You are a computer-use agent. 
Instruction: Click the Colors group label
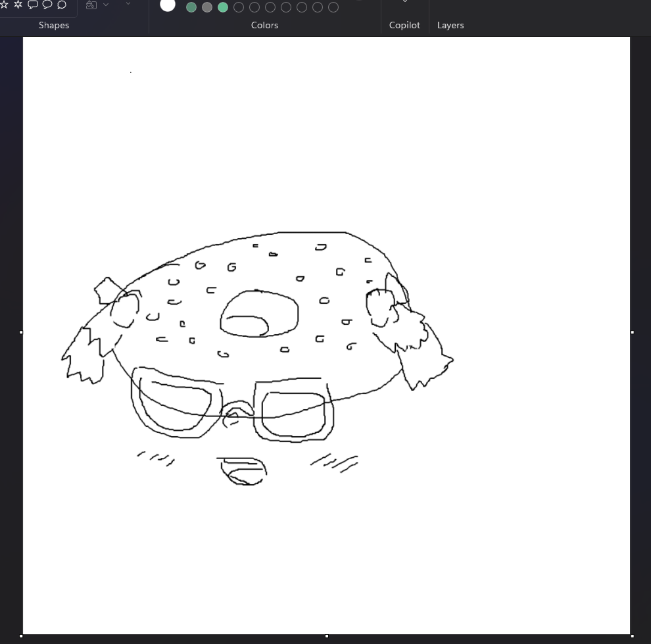click(264, 26)
